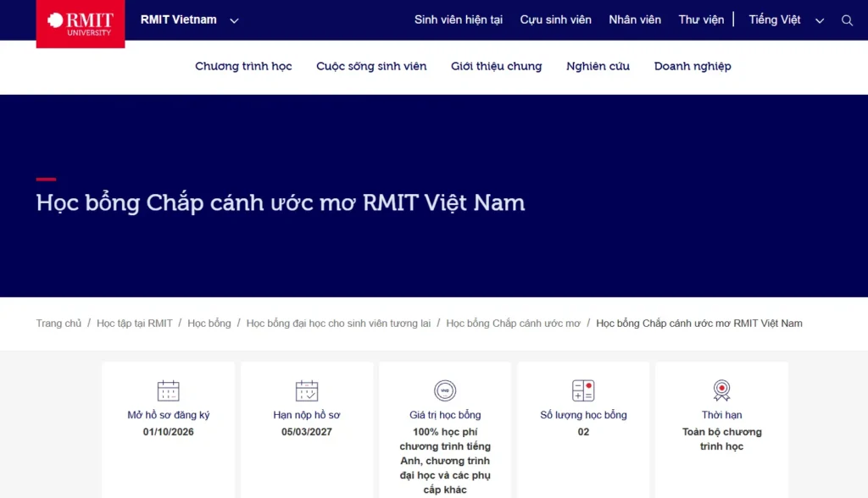
Task: Click the 100% học phí description text
Action: coord(445,461)
